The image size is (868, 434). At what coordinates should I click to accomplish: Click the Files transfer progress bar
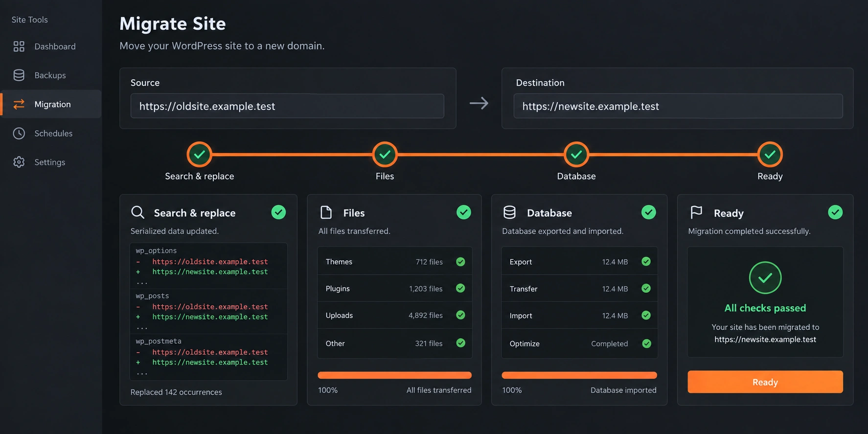pos(394,375)
